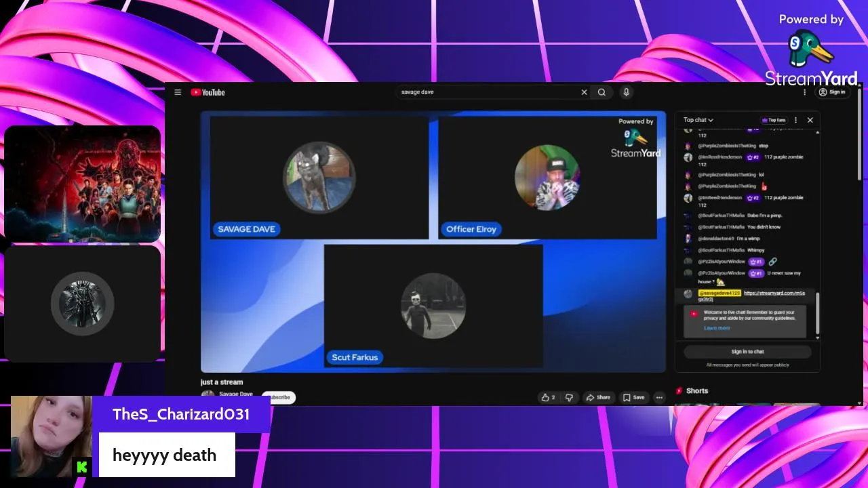Viewport: 868px width, 488px height.
Task: Click the Stranger Things poster tile
Action: click(83, 184)
